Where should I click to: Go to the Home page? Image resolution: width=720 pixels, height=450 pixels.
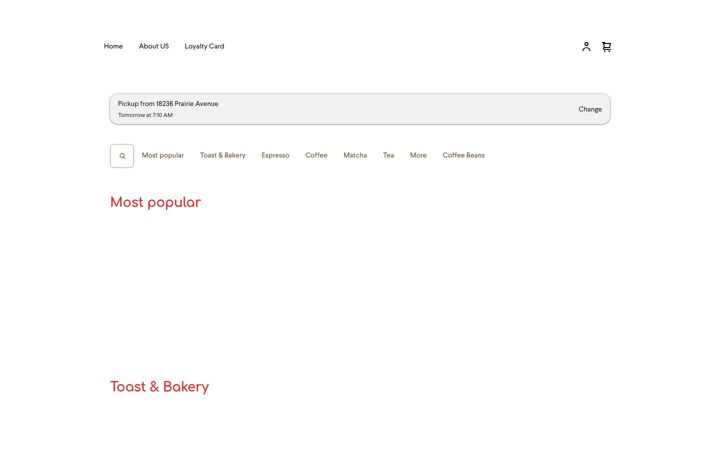[x=113, y=46]
